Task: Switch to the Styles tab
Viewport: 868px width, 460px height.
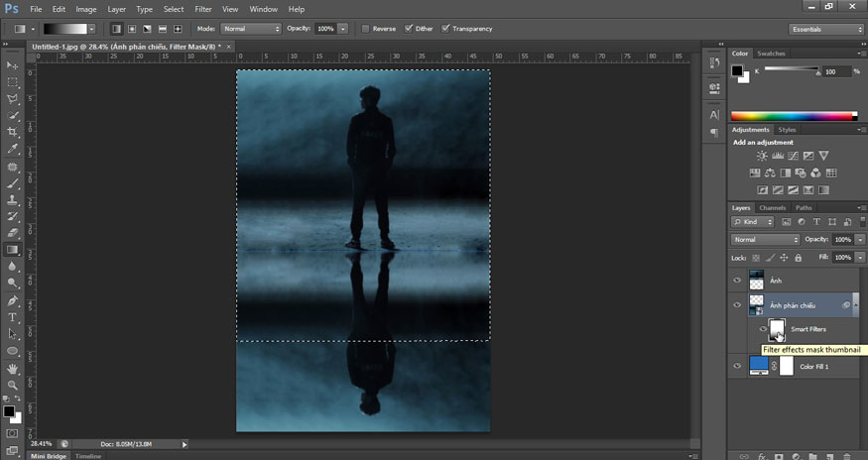Action: pyautogui.click(x=787, y=130)
